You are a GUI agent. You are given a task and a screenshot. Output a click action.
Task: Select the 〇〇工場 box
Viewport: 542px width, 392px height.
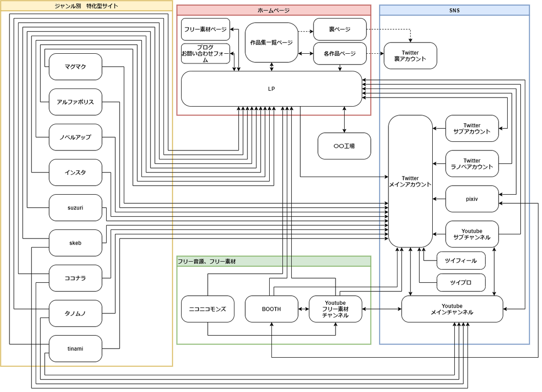point(344,146)
